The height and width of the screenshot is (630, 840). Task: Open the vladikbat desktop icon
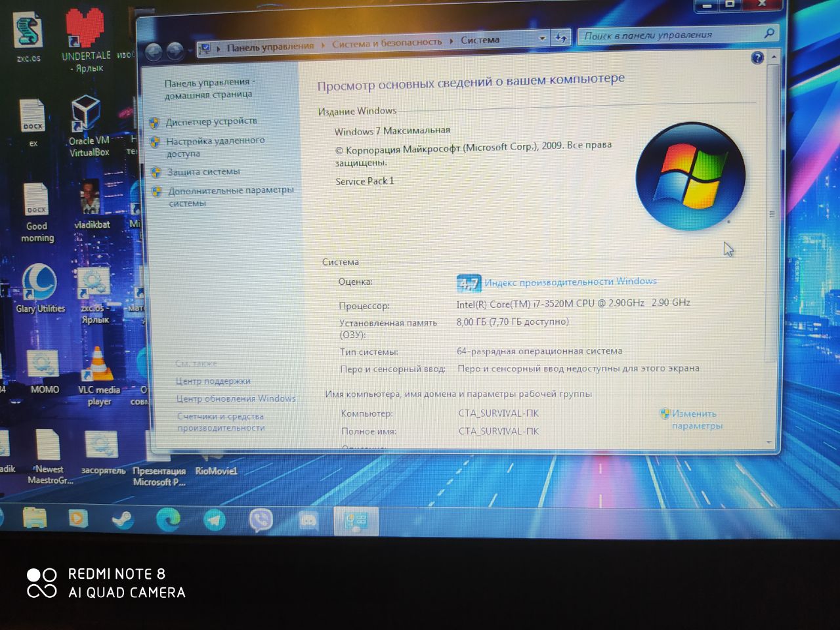(92, 205)
